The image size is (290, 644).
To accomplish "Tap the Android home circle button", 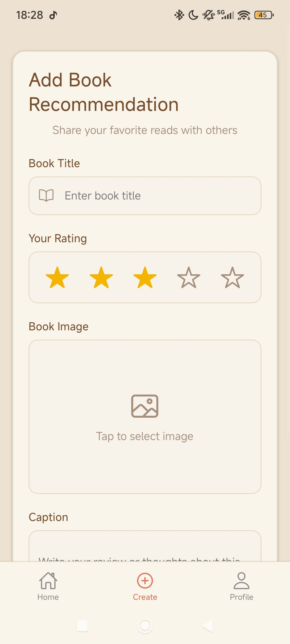I will [145, 626].
